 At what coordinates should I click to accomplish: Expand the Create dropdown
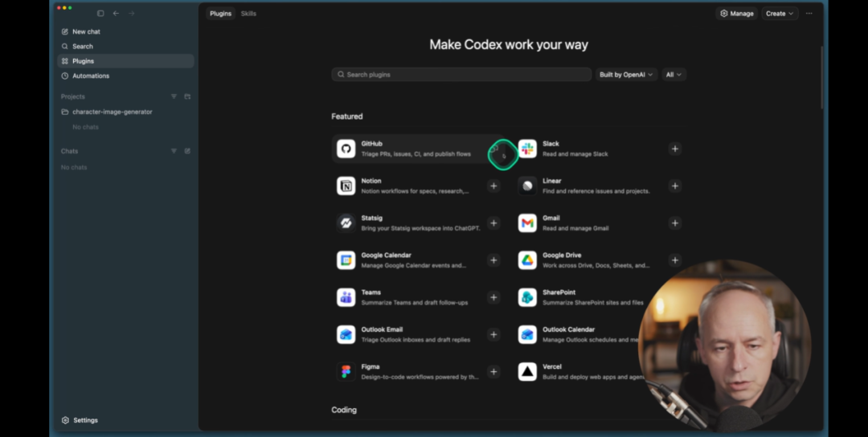point(780,14)
